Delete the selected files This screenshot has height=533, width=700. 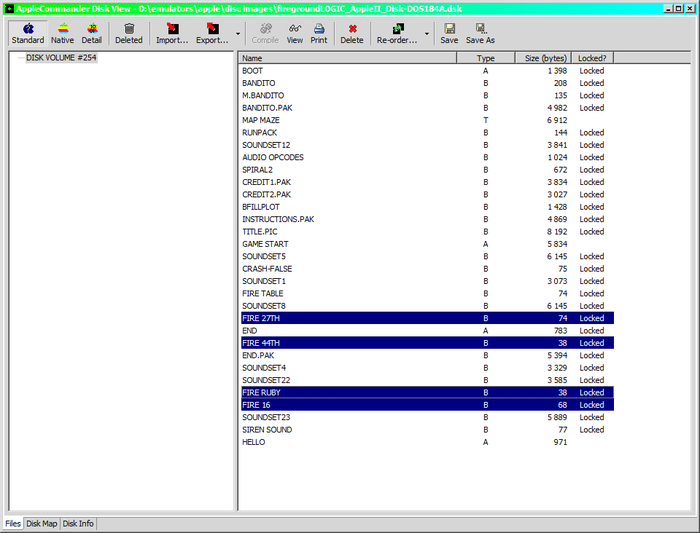(x=352, y=33)
